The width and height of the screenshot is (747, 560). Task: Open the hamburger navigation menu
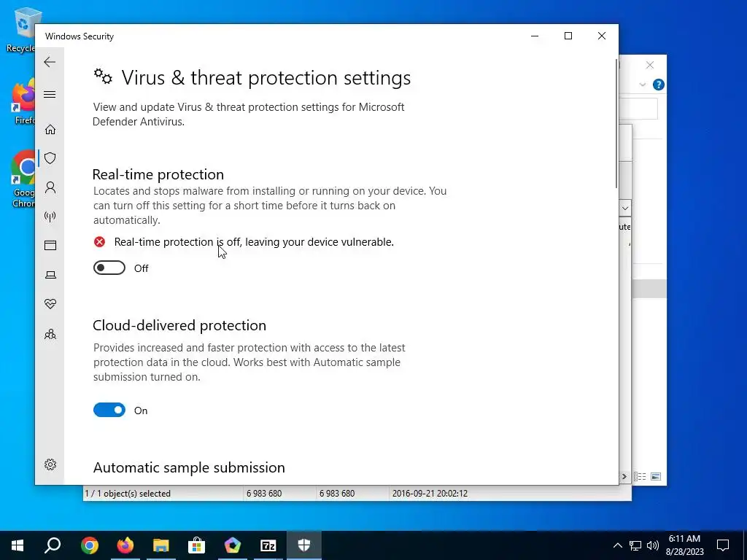[x=50, y=94]
